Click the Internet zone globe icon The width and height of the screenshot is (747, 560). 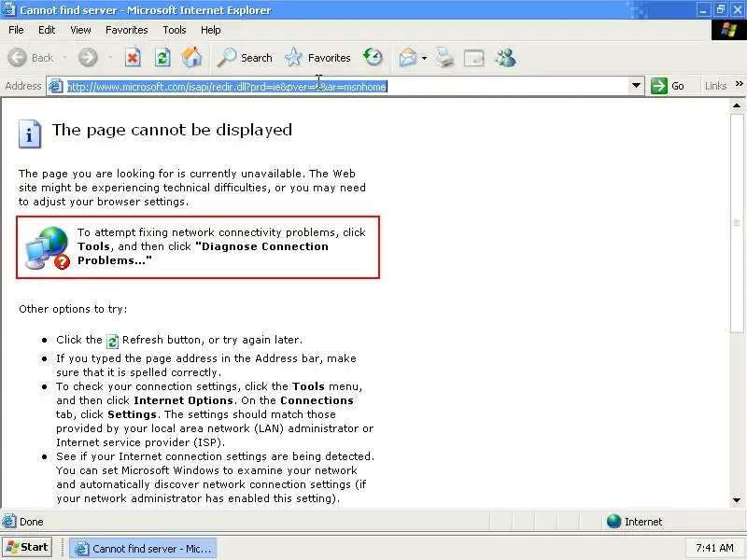point(614,522)
